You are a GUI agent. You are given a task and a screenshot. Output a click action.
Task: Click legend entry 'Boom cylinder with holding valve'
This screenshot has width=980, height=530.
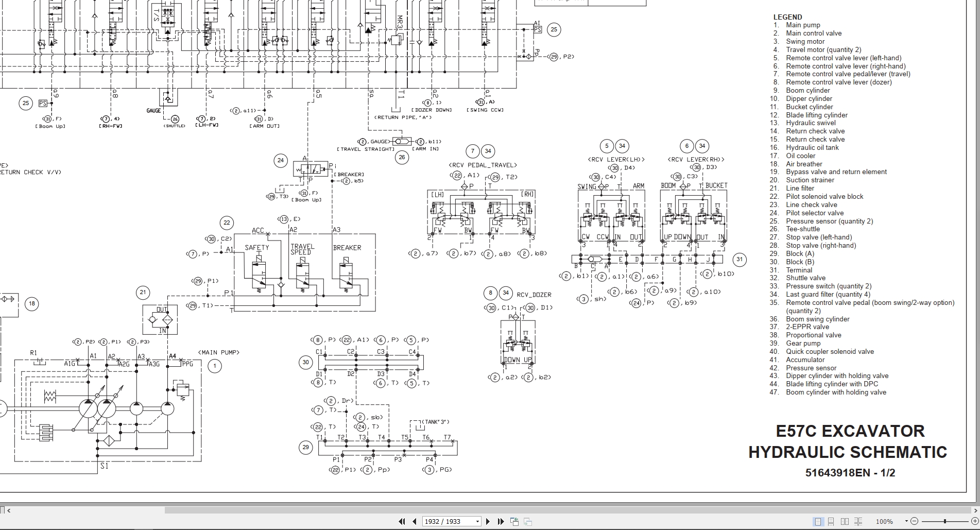coord(836,392)
